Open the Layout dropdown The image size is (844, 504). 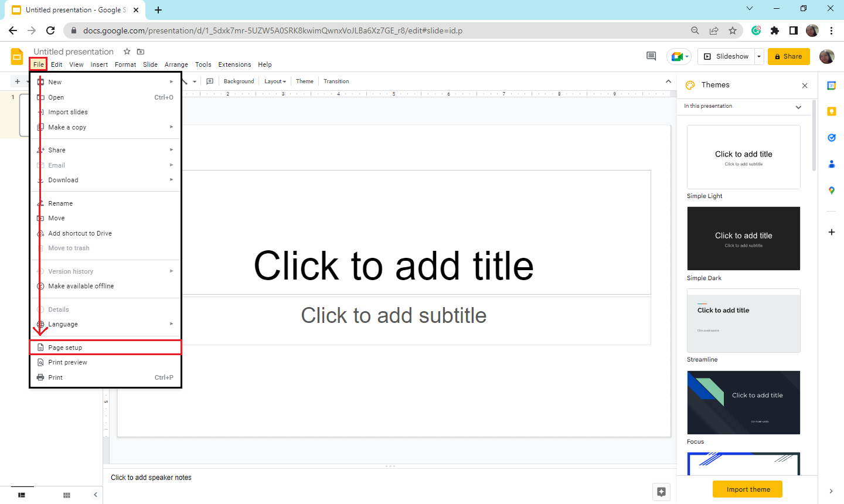point(275,81)
